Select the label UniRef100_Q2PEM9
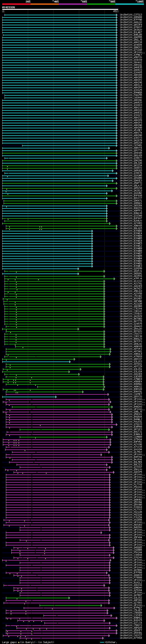Image resolution: width=146 pixels, height=644 pixels. point(131,268)
